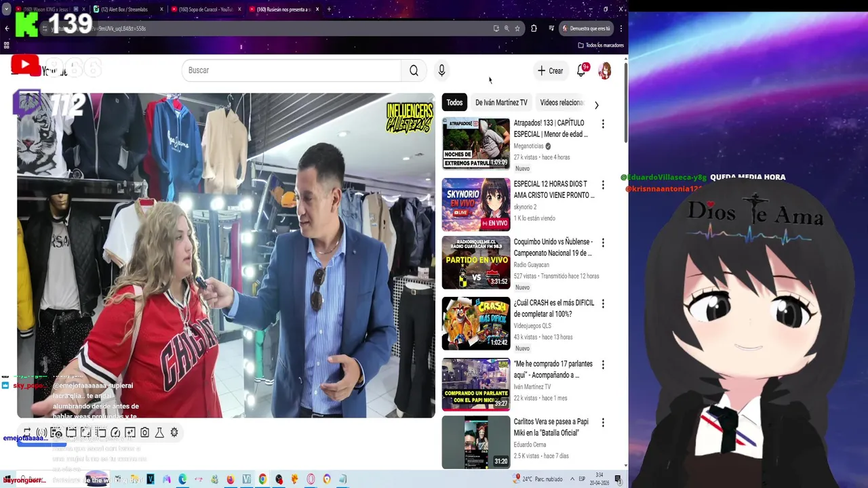
Task: Click the magnifier search button
Action: pyautogui.click(x=414, y=70)
